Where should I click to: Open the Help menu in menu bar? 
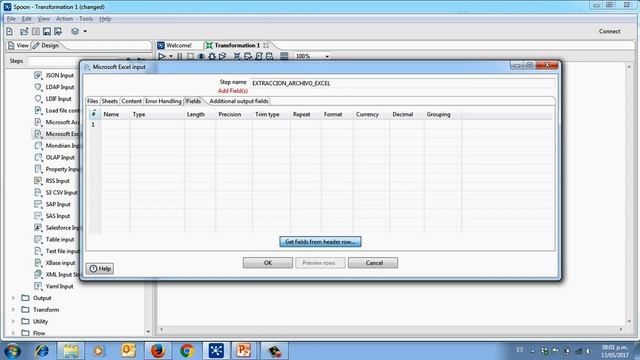(105, 19)
